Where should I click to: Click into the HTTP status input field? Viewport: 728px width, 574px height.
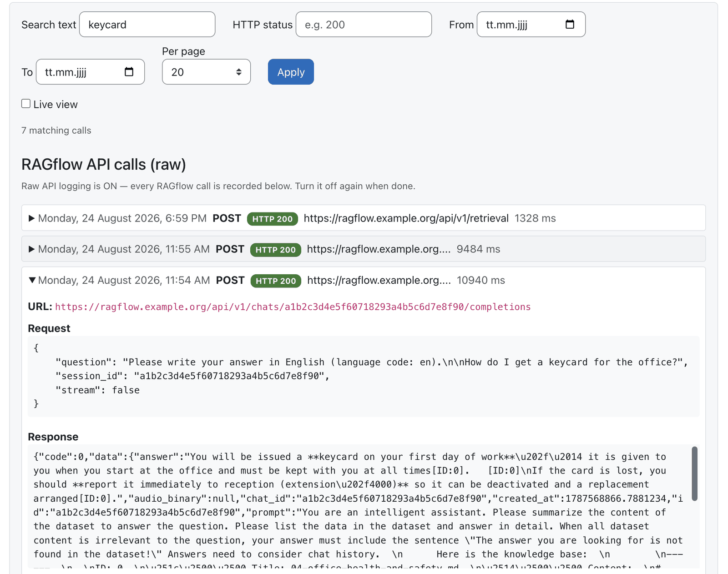(364, 25)
